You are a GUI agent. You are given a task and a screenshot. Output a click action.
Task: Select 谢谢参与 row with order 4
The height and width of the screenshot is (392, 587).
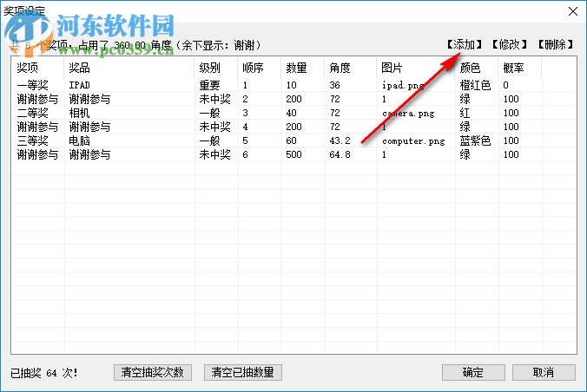pos(293,127)
